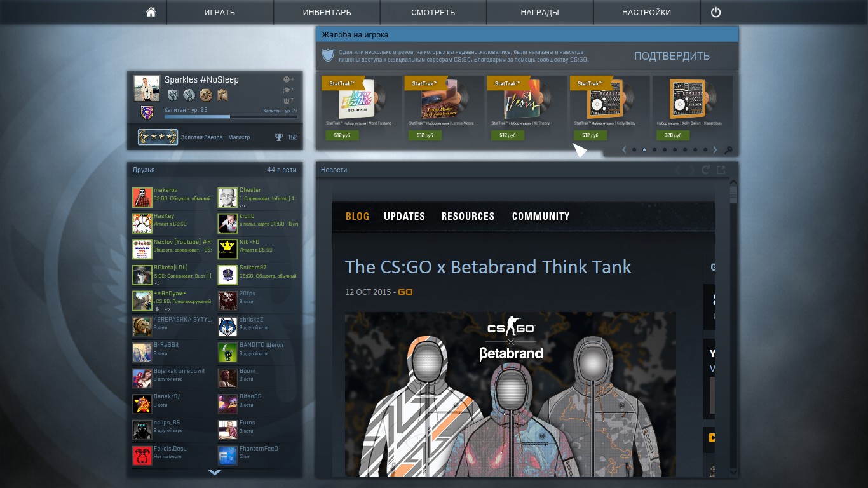
Task: Select friend name Nextov [Youtube]
Action: 182,242
